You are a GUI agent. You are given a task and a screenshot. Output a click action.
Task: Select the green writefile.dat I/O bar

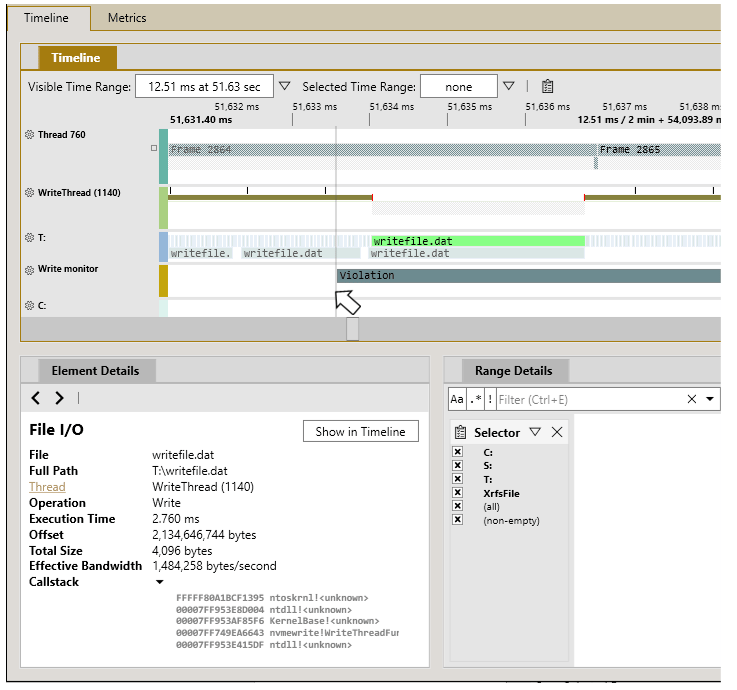(478, 242)
